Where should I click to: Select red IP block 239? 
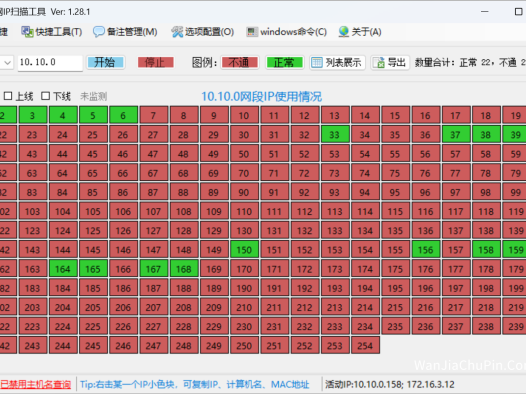[515, 326]
